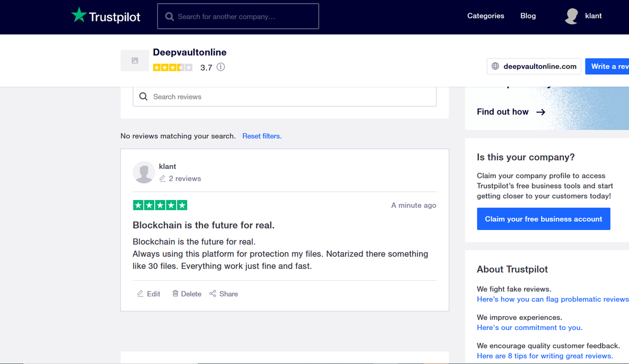629x364 pixels.
Task: Click the About Trustpilot heading
Action: (x=513, y=269)
